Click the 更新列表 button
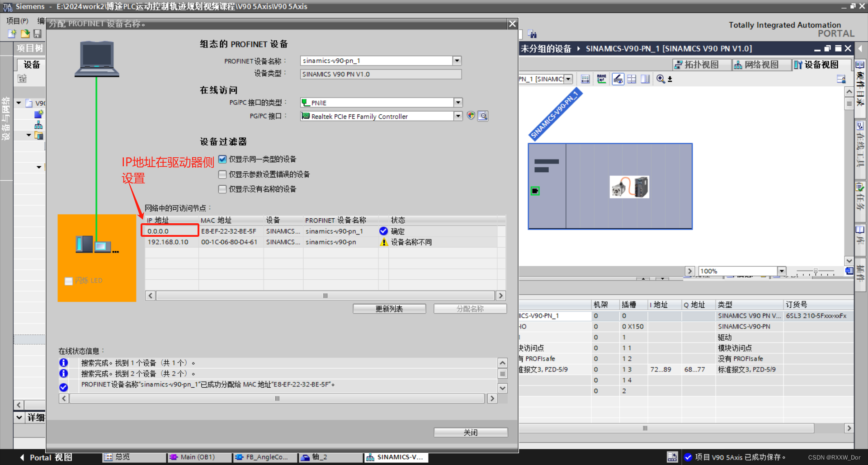This screenshot has width=868, height=465. pos(389,309)
